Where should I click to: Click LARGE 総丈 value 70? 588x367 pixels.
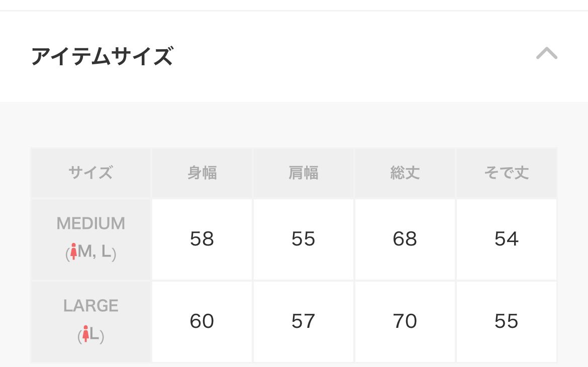click(x=405, y=321)
